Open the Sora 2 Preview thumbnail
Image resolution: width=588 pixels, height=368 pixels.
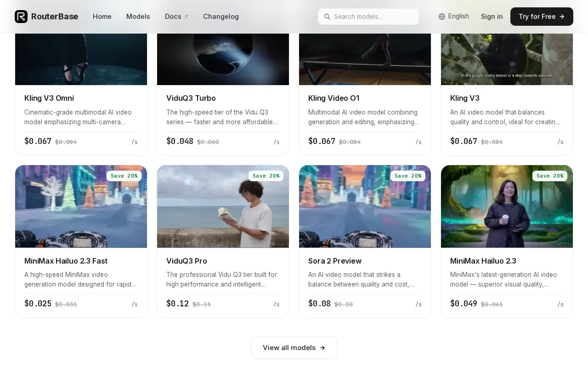[365, 207]
